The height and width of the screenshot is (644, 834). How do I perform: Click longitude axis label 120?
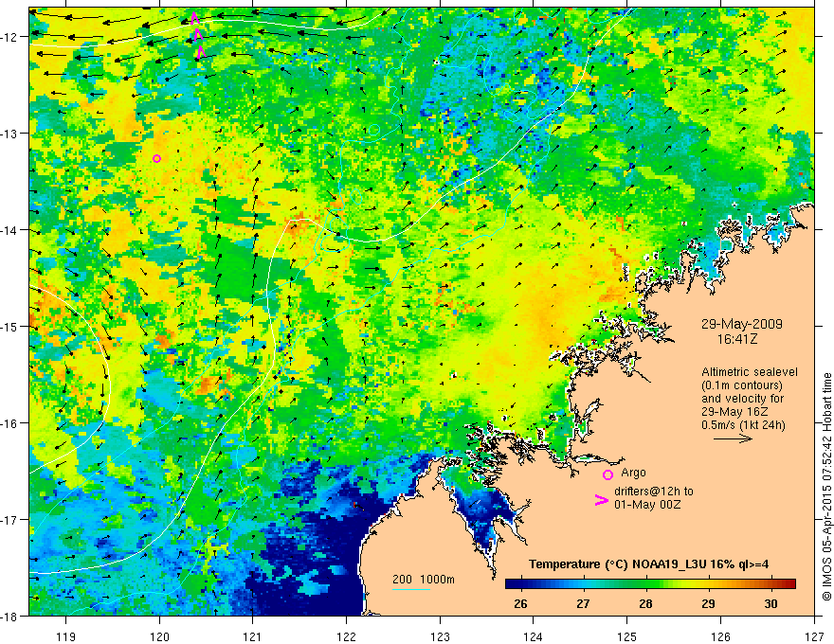(x=159, y=636)
